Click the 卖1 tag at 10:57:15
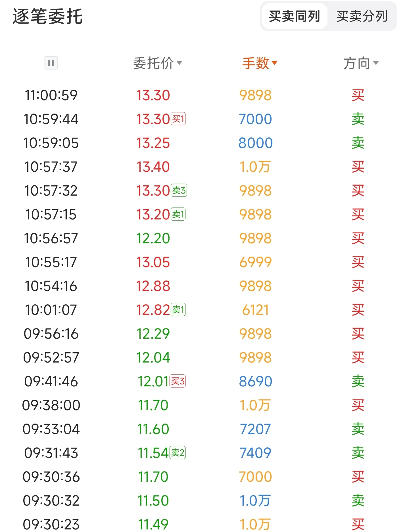The height and width of the screenshot is (532, 409). point(178,214)
